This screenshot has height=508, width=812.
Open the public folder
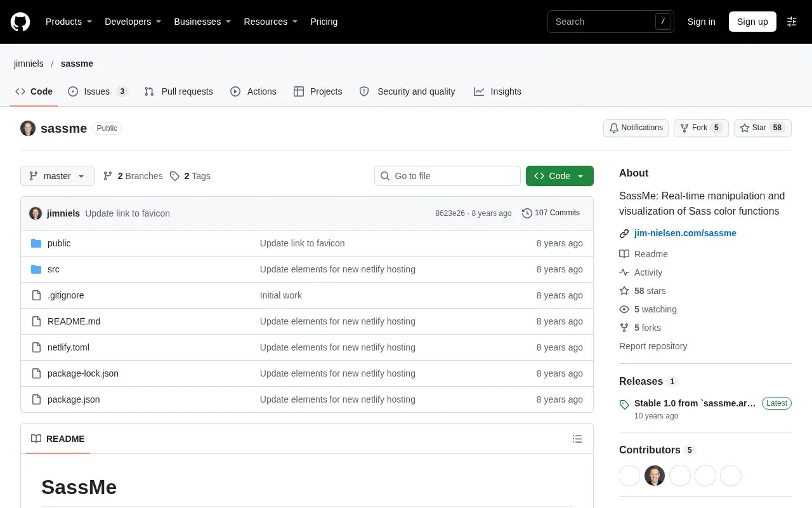click(59, 243)
